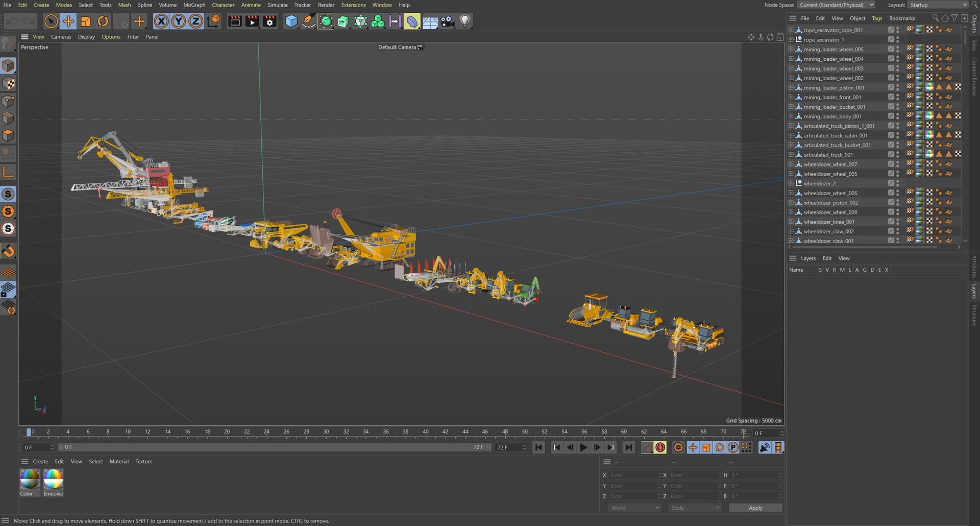
Task: Open the Layers panel Edit menu
Action: (x=827, y=258)
